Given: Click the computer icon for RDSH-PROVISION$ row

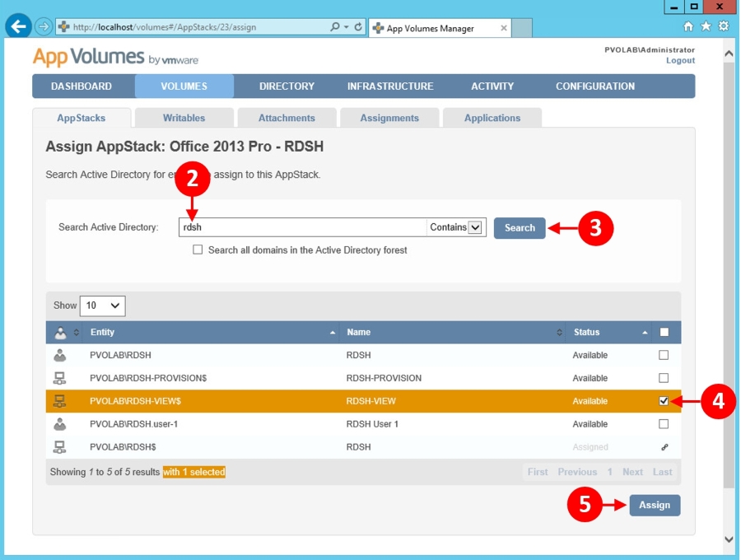Looking at the screenshot, I should pyautogui.click(x=59, y=378).
